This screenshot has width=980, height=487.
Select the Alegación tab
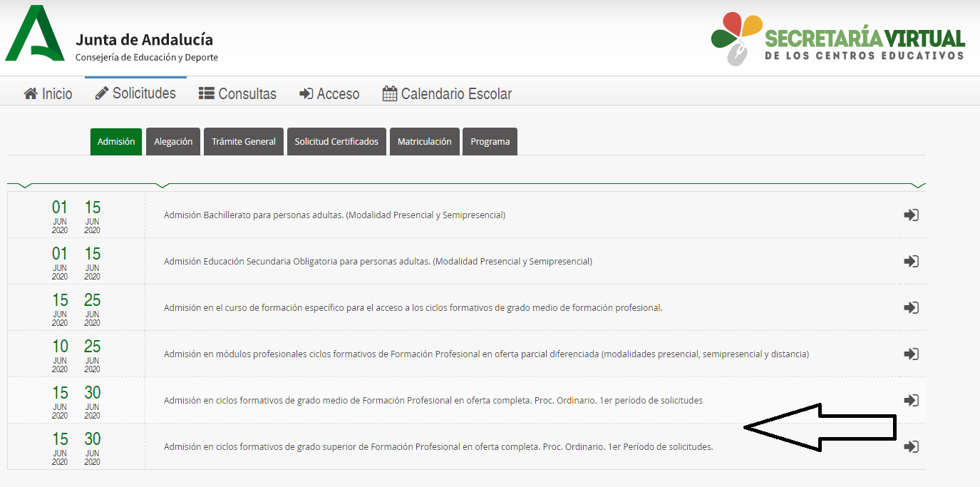tap(172, 141)
